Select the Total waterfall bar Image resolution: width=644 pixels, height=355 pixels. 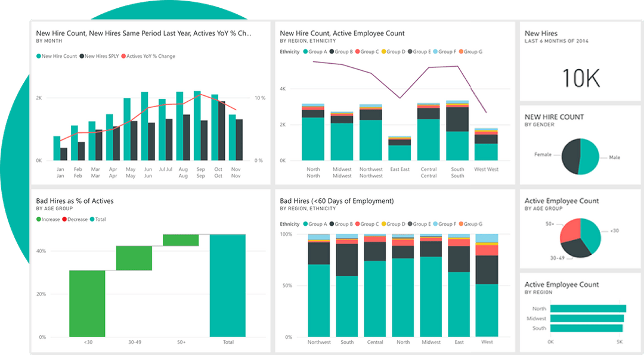[228, 286]
